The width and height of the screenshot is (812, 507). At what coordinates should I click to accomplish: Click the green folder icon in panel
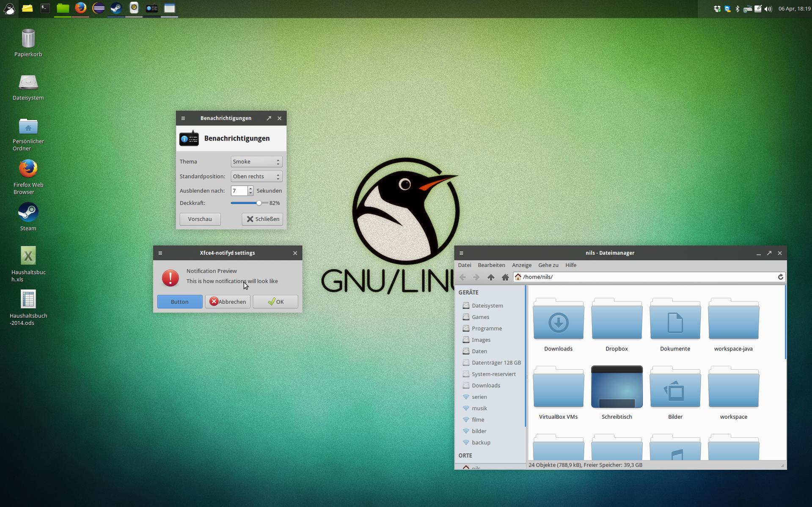(63, 8)
